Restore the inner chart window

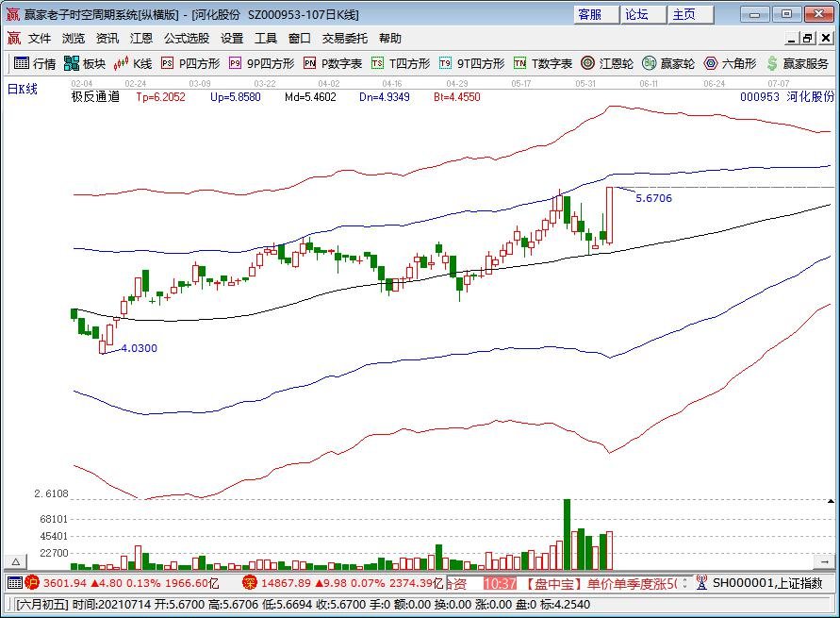[807, 38]
